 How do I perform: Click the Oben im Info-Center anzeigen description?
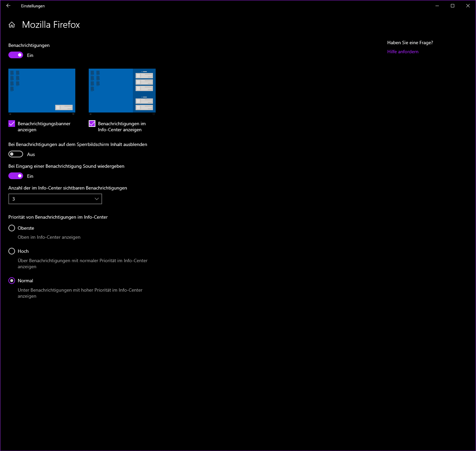point(49,237)
